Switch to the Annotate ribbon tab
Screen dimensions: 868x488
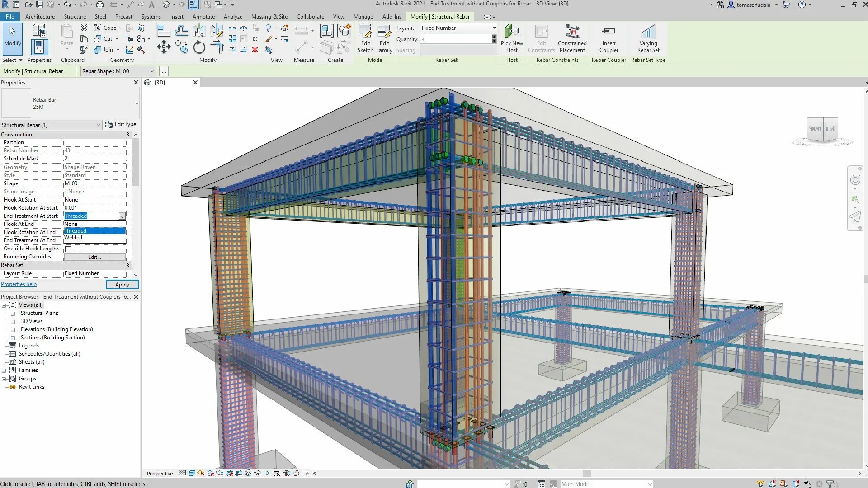[x=203, y=17]
